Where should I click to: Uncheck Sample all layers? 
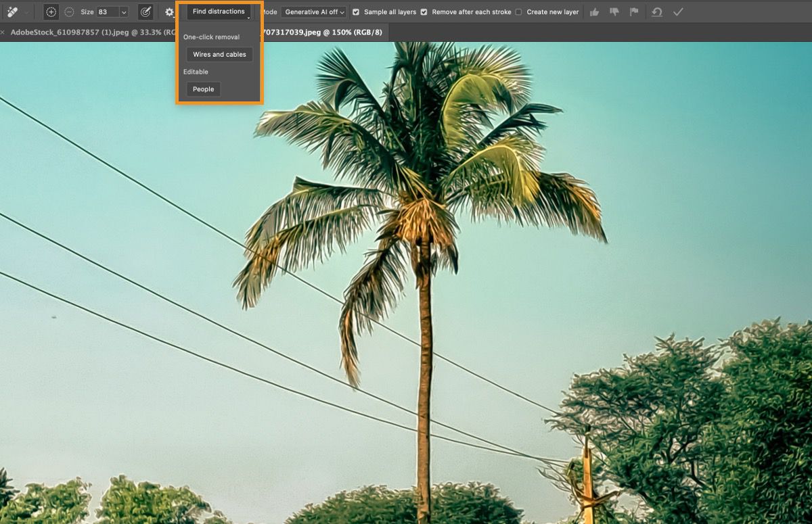[x=355, y=11]
